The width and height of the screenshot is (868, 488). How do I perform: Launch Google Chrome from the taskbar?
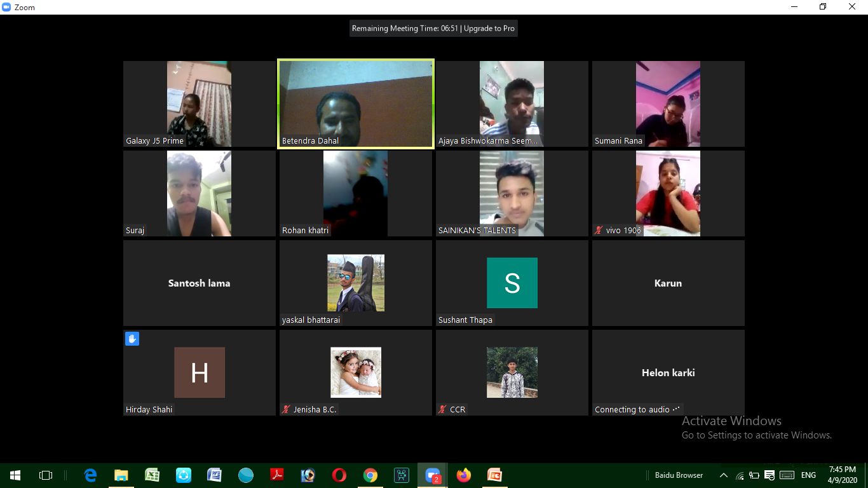coord(370,475)
